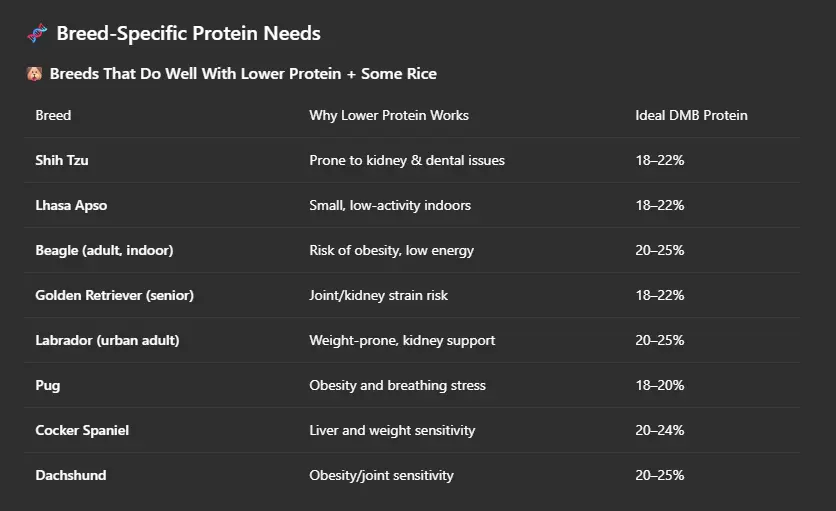Click the Pug breed cell
This screenshot has width=836, height=511.
point(47,386)
